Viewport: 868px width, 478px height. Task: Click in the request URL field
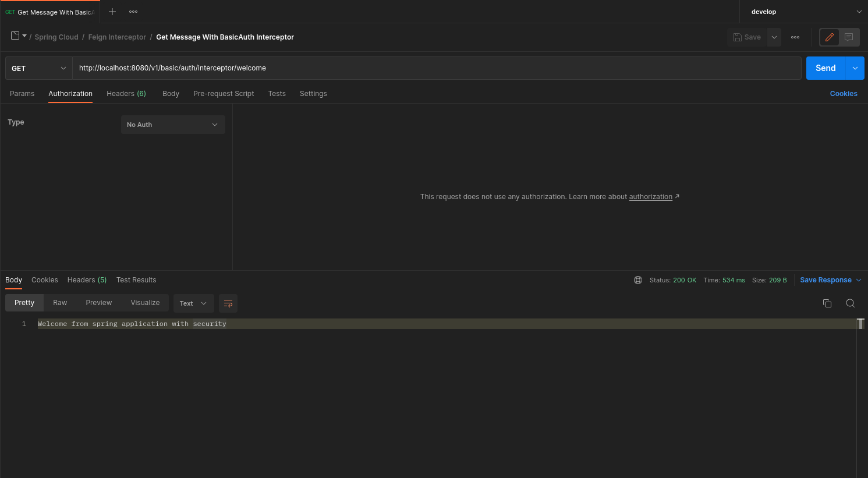click(437, 68)
